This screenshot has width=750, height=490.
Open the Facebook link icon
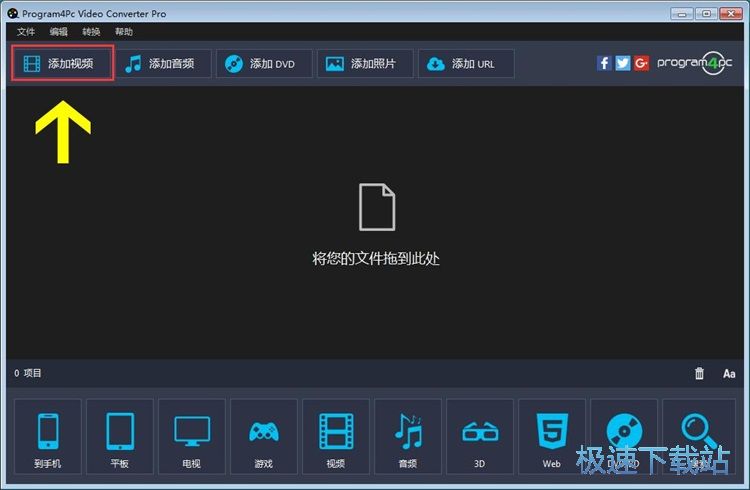[x=604, y=63]
